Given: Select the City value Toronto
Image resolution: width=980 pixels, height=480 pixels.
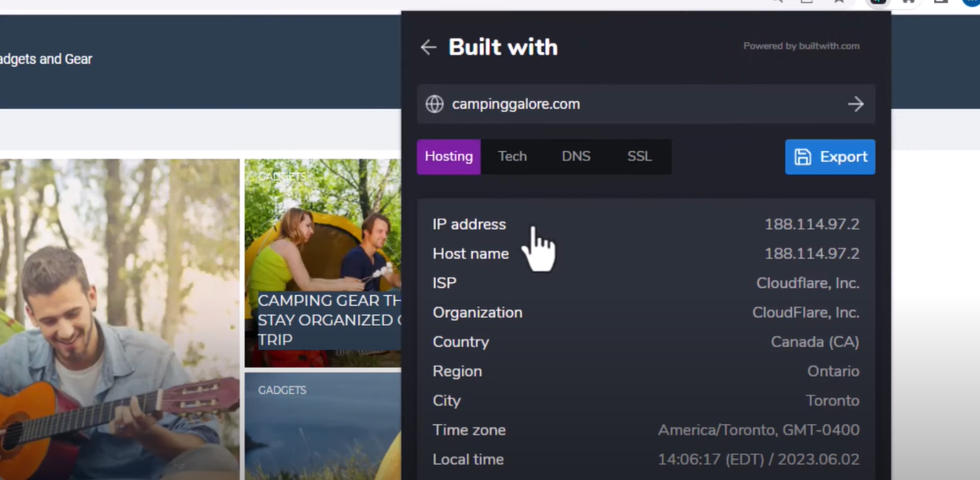Looking at the screenshot, I should tap(832, 401).
